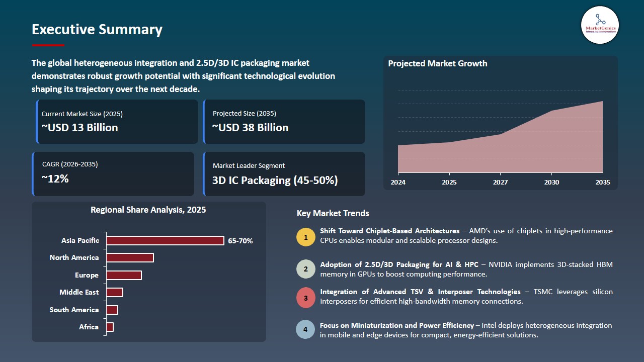
Task: Select the 2035 axis label on the growth chart
Action: tap(602, 183)
